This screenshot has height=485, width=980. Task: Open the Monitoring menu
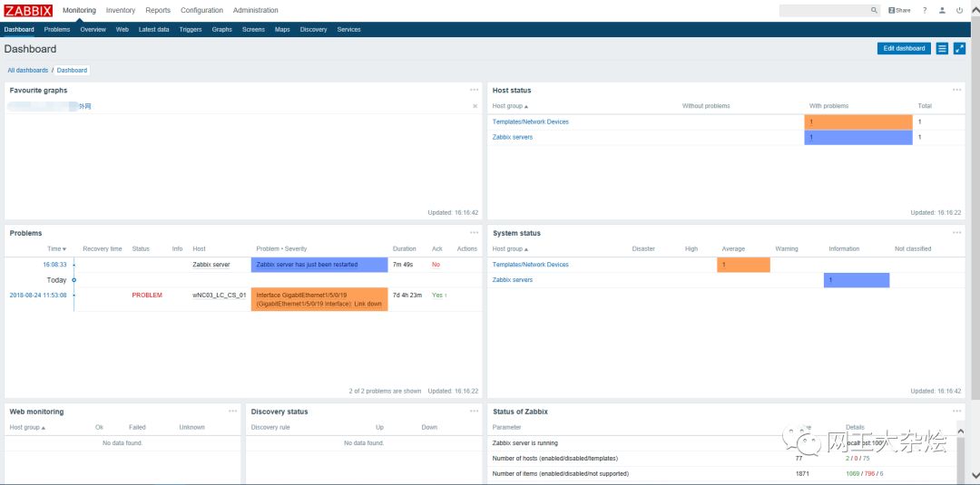(x=79, y=11)
